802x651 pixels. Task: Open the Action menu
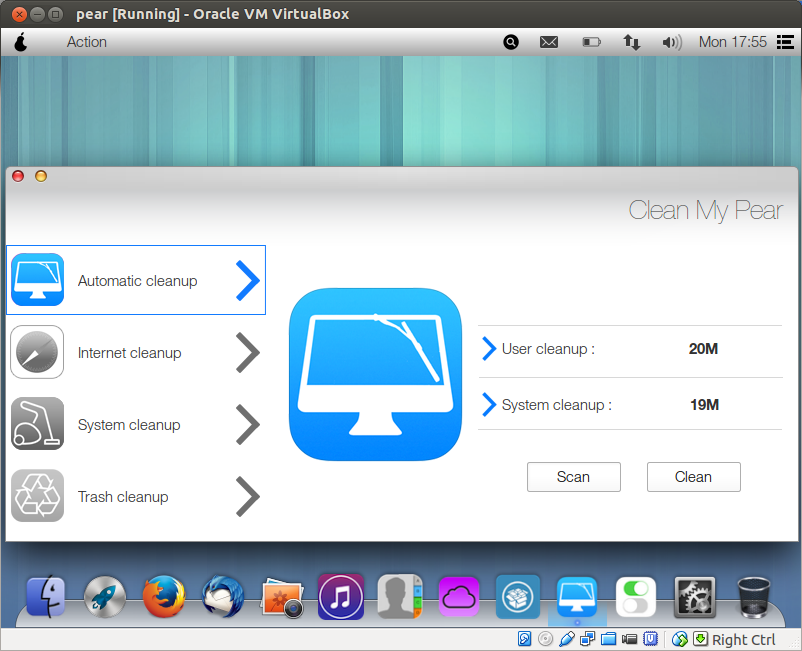pyautogui.click(x=86, y=42)
